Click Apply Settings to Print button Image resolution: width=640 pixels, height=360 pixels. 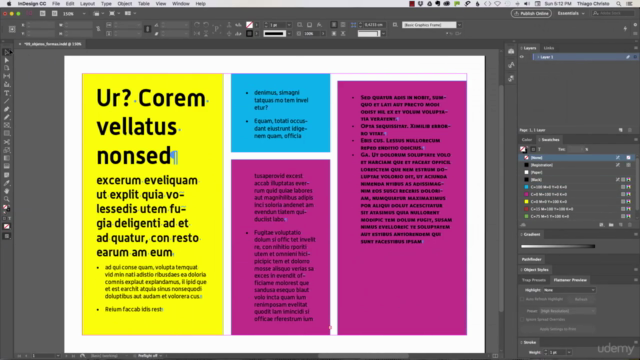(558, 329)
